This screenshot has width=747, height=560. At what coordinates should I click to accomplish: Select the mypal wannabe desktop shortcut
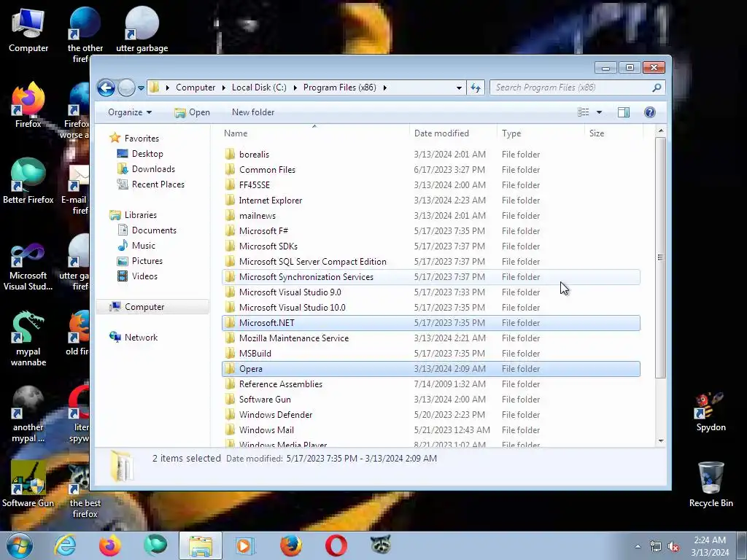click(x=28, y=339)
